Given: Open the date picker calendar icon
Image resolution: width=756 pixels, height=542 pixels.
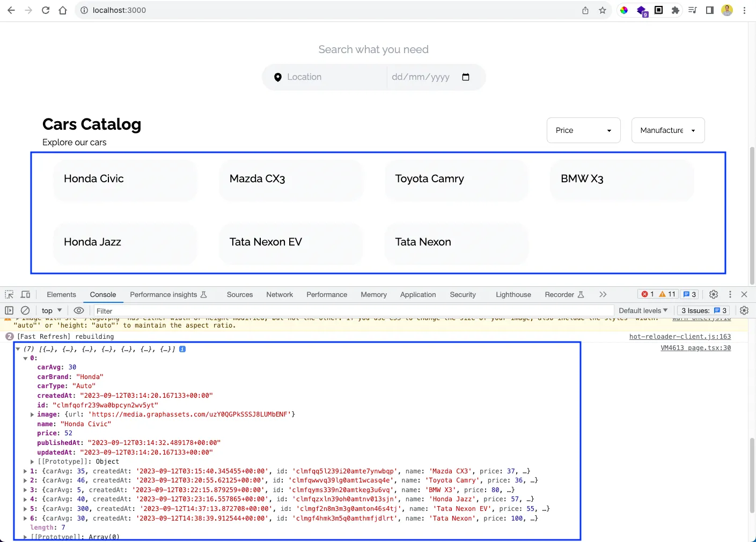Looking at the screenshot, I should [466, 77].
